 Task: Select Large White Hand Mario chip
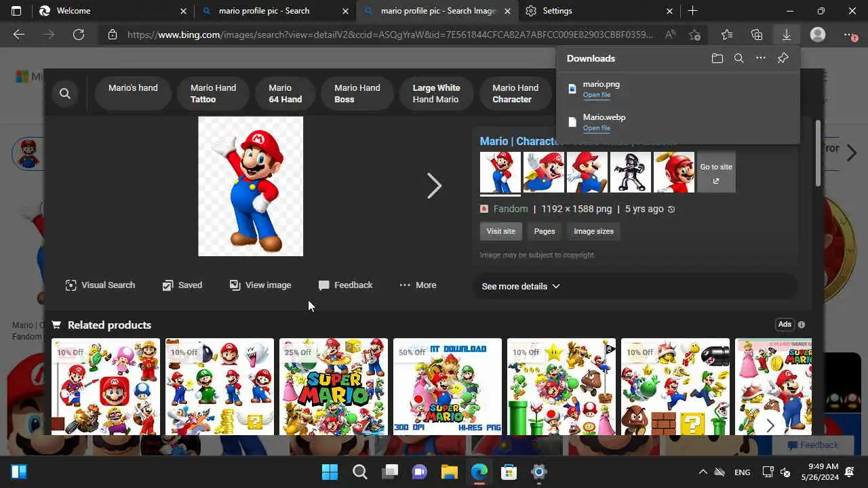(x=436, y=94)
